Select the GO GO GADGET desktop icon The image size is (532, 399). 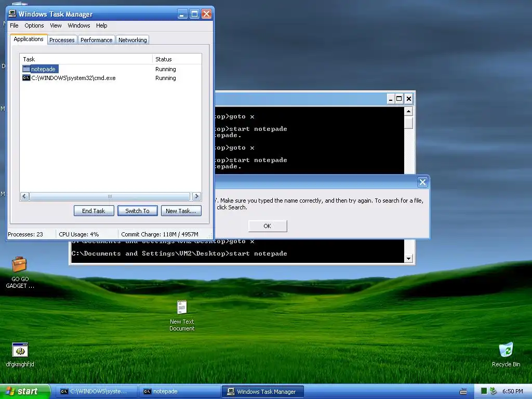pos(20,272)
